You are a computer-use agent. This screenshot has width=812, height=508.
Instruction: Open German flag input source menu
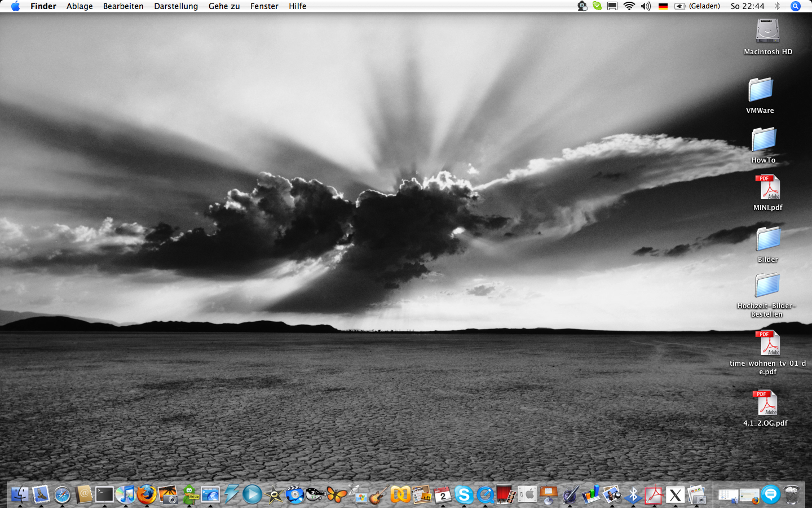click(663, 6)
